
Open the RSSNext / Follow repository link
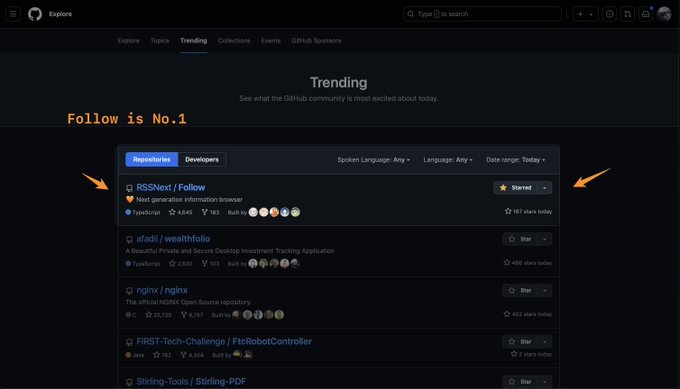[x=170, y=187]
